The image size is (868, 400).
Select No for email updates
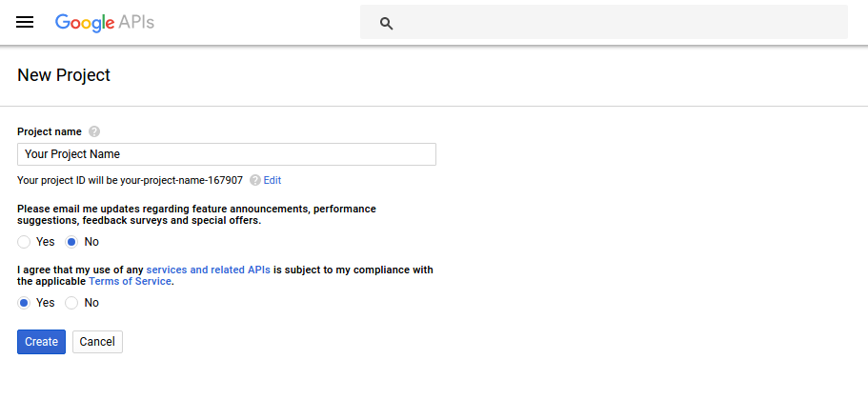pos(72,242)
